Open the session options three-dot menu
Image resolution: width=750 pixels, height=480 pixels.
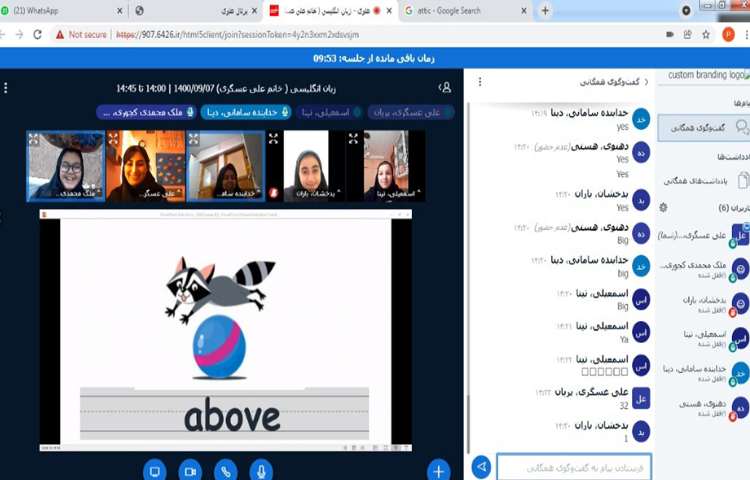(x=6, y=88)
